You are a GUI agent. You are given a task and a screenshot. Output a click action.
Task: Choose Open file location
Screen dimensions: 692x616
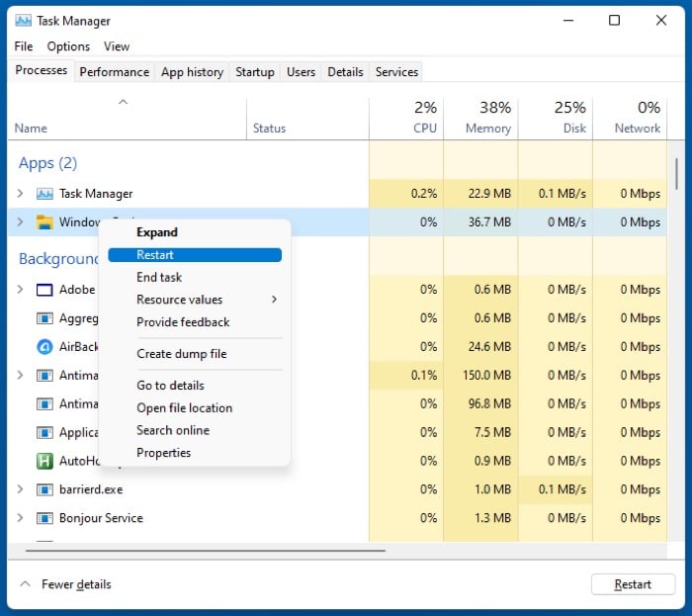pos(195,408)
